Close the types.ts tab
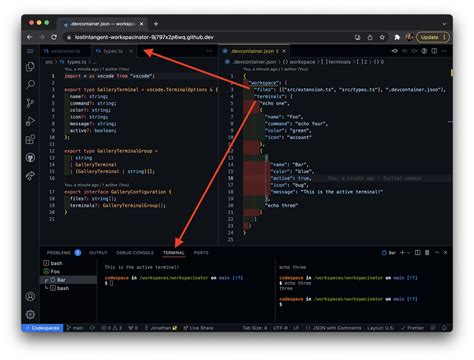Screen dimensions: 474x360 click(x=131, y=51)
